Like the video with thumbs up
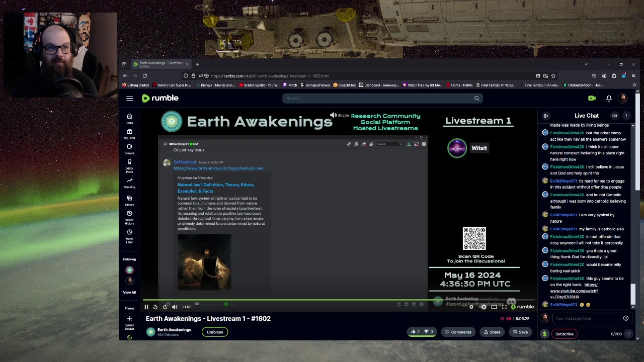Image resolution: width=644 pixels, height=362 pixels. tap(415, 332)
